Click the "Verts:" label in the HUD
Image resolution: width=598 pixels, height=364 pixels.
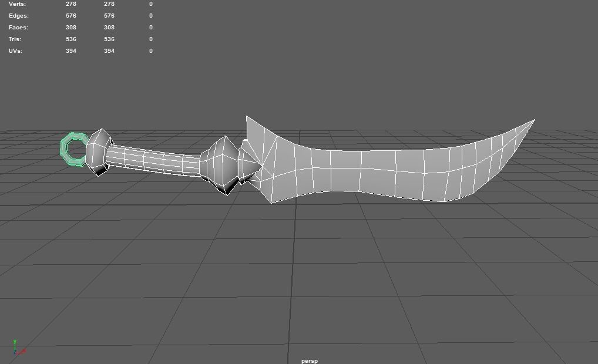coord(17,4)
